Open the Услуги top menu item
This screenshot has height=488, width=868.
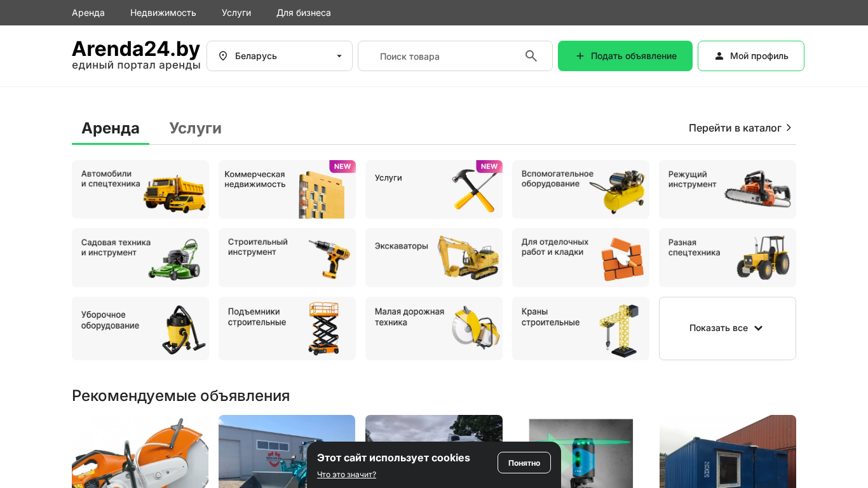(x=236, y=13)
